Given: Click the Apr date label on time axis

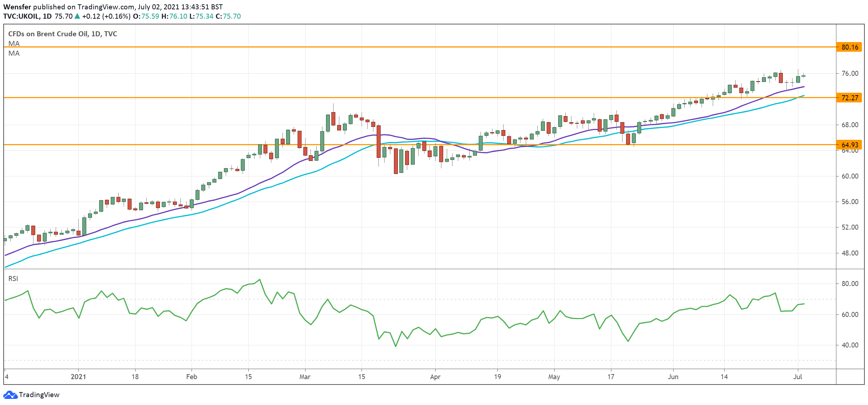Looking at the screenshot, I should (435, 377).
